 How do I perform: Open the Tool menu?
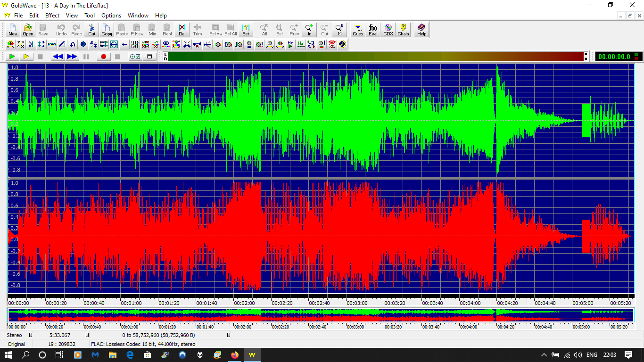90,16
